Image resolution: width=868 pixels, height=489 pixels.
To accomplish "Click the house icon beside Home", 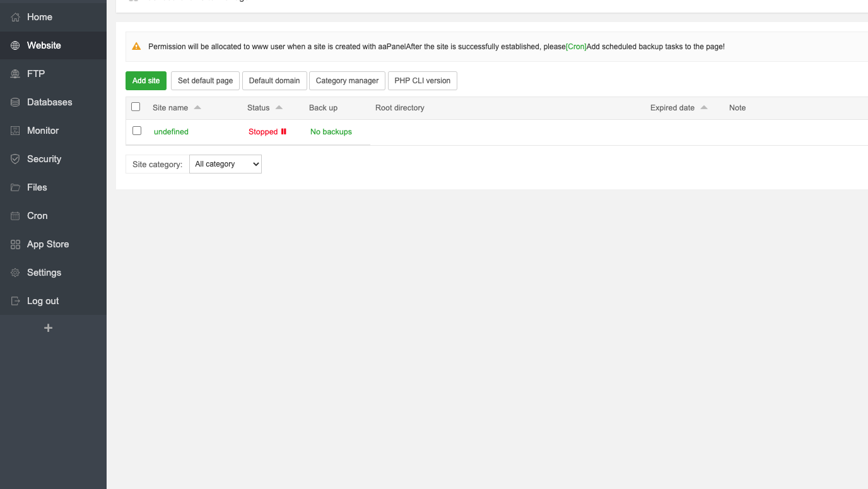I will tap(15, 17).
